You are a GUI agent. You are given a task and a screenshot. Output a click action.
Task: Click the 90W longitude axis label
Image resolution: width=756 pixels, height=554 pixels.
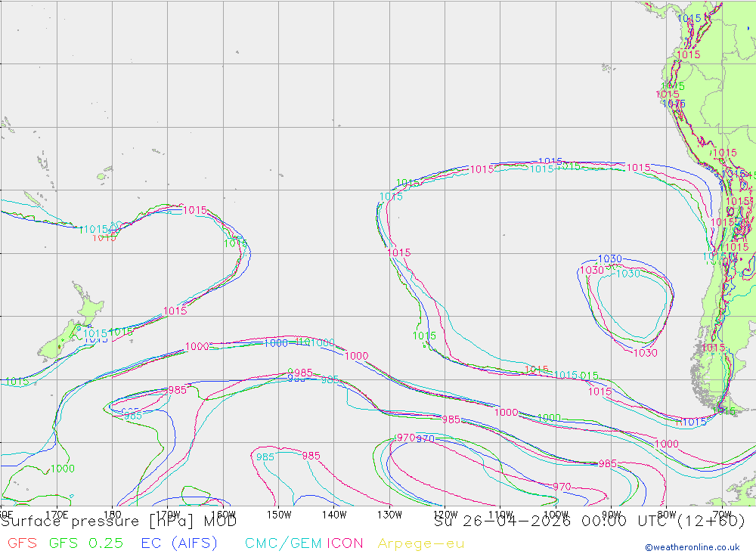click(x=612, y=515)
